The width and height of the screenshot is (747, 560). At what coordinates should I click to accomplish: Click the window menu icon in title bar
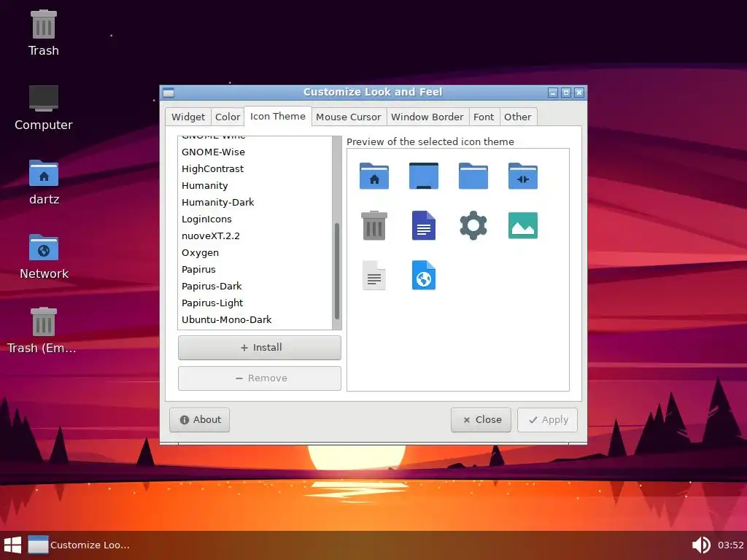point(169,93)
